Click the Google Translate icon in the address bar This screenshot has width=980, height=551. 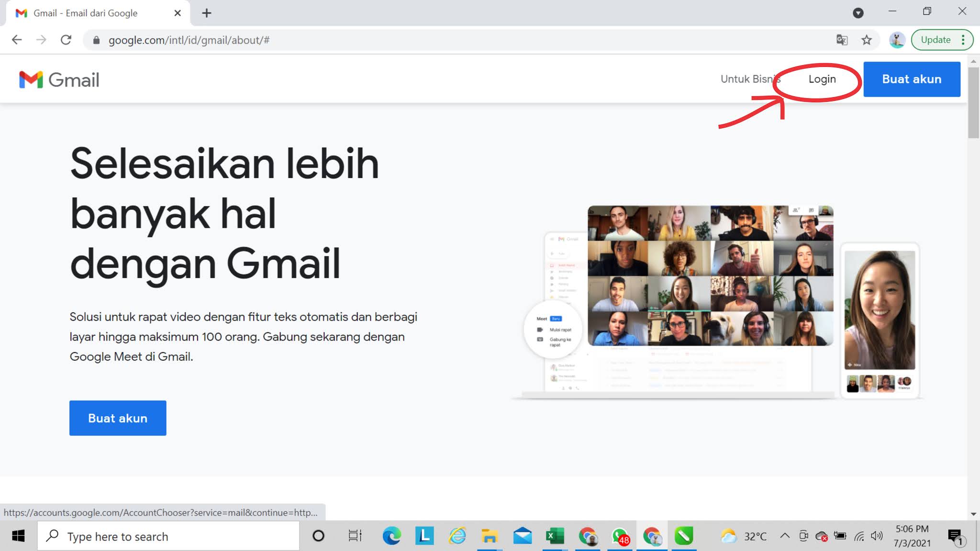(x=842, y=40)
